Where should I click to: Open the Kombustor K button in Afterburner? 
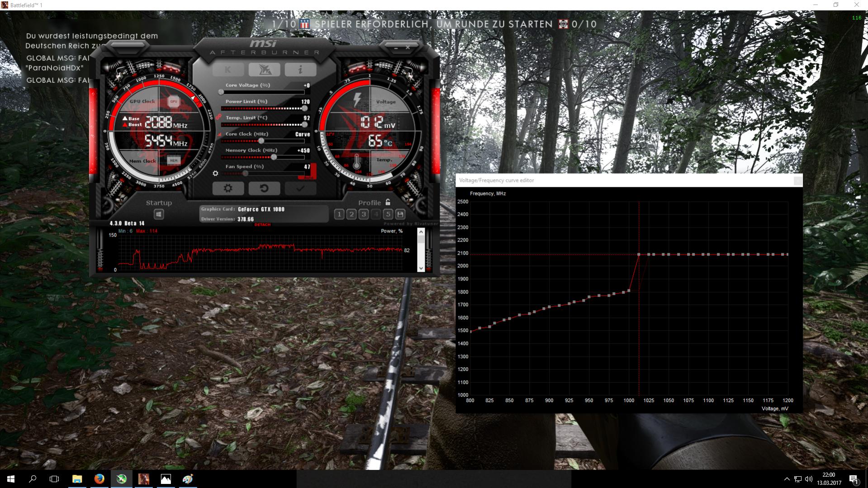click(228, 69)
